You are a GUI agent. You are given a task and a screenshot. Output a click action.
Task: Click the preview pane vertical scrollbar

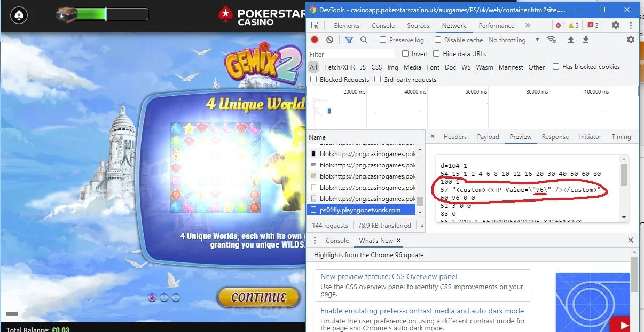tap(624, 188)
